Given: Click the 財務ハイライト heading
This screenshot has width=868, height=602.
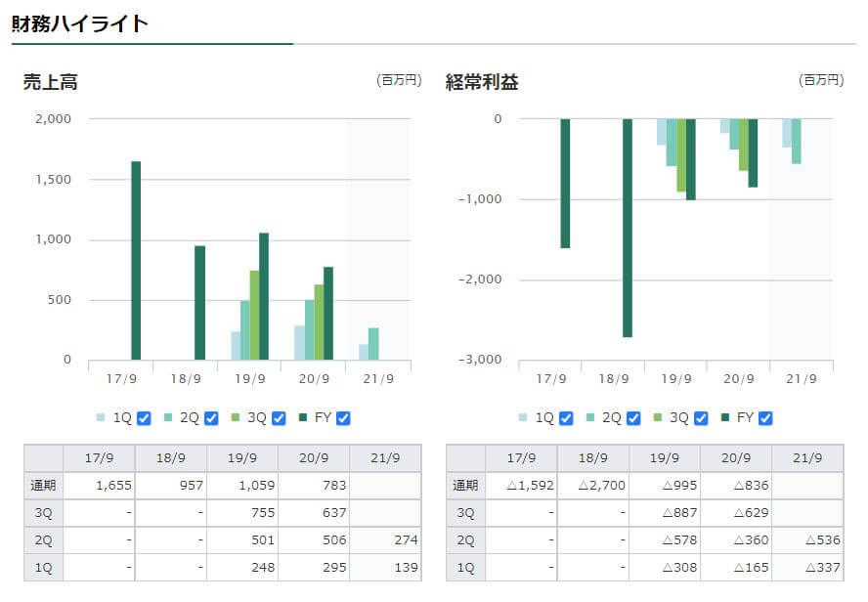Looking at the screenshot, I should [80, 23].
